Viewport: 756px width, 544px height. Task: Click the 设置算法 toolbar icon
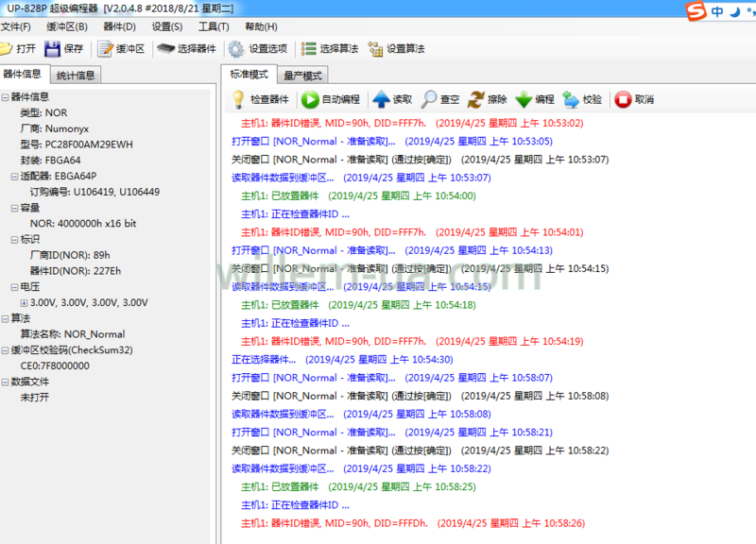pyautogui.click(x=375, y=49)
